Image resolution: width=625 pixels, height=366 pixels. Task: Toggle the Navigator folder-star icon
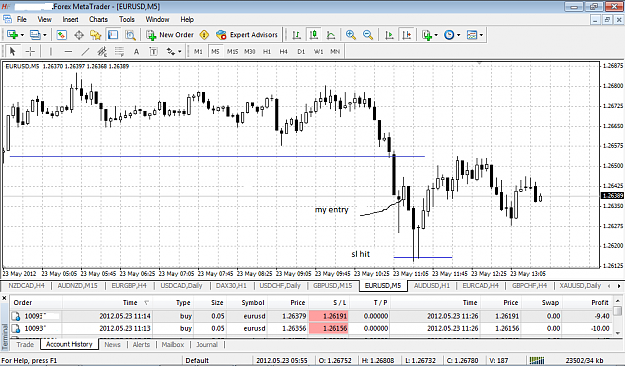point(96,35)
